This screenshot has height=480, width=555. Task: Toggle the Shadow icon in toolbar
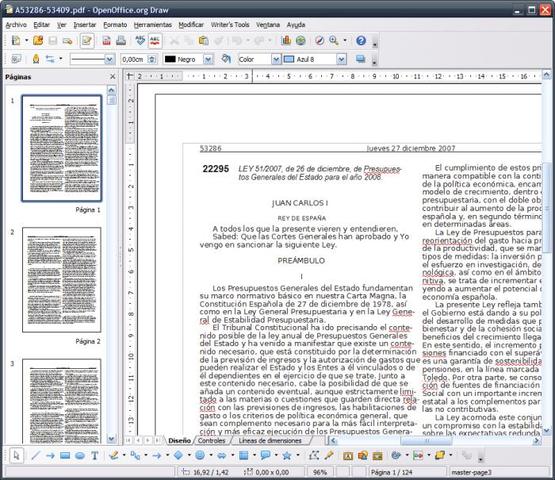click(360, 59)
